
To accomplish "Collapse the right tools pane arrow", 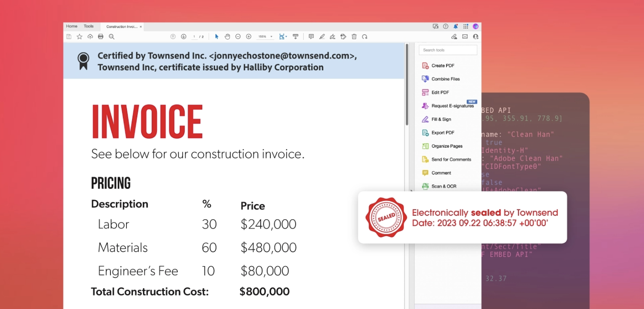I will click(x=411, y=190).
